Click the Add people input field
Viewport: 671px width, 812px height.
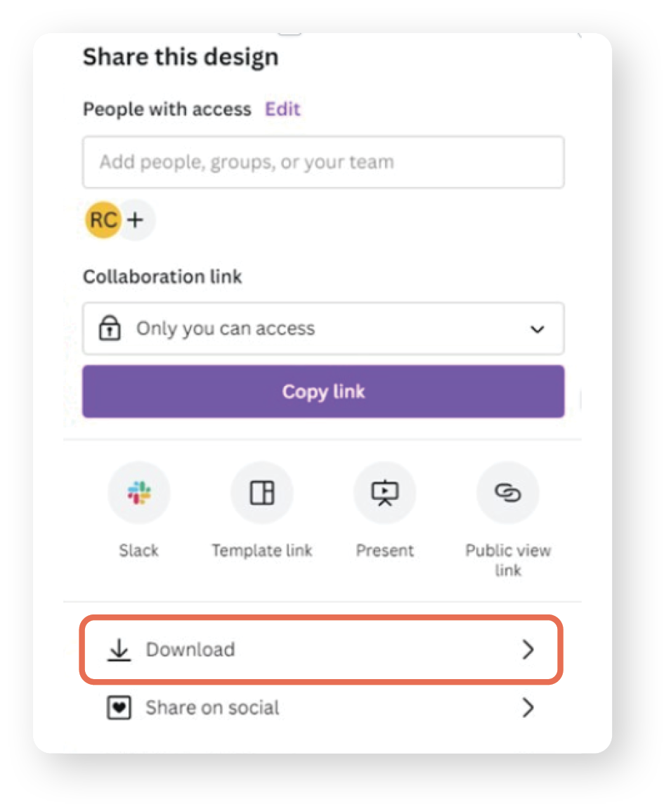323,162
